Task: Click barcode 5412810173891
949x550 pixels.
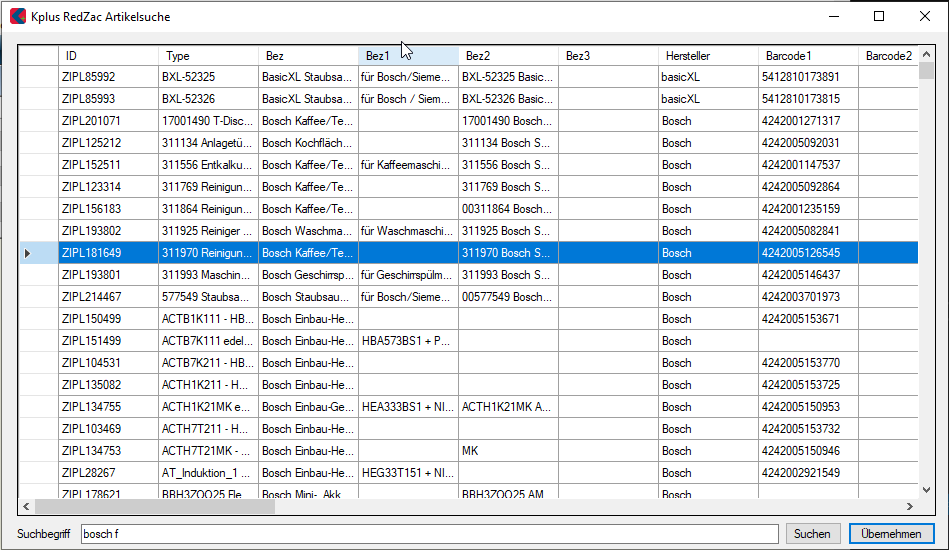Action: pyautogui.click(x=808, y=77)
